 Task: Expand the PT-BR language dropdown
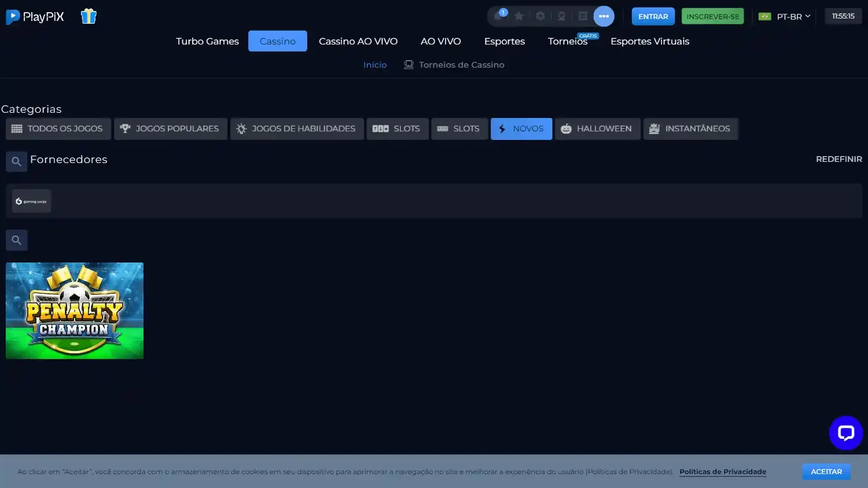793,16
